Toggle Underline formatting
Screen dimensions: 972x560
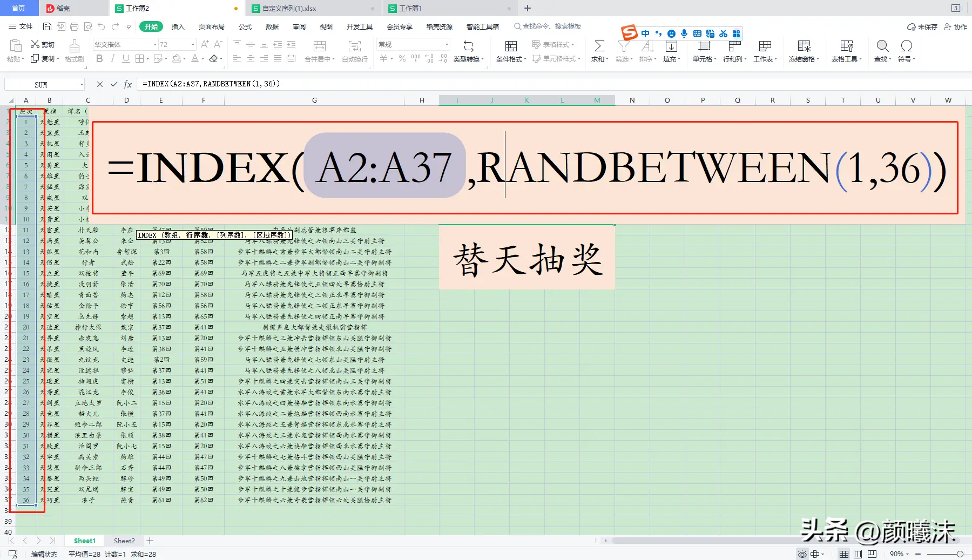pyautogui.click(x=126, y=58)
